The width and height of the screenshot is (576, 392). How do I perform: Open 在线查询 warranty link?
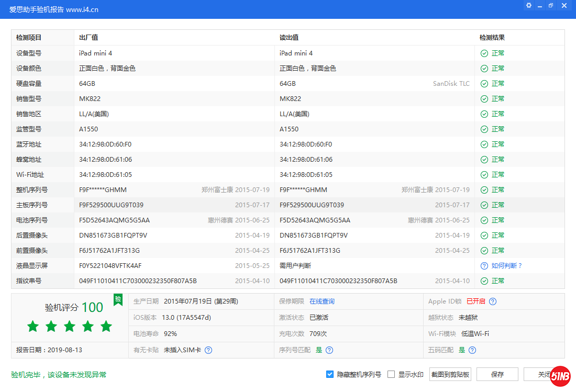(x=322, y=301)
